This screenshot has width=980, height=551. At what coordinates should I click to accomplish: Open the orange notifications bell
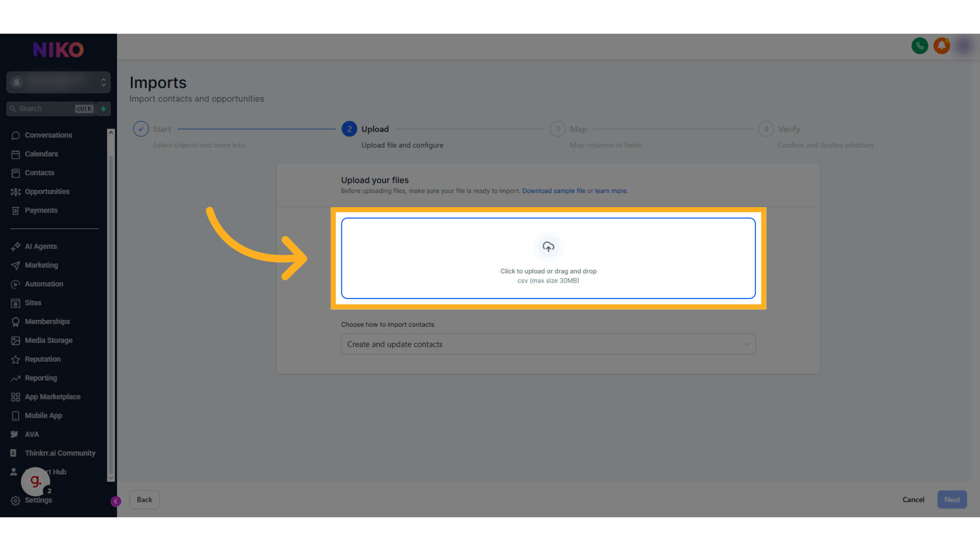coord(942,46)
